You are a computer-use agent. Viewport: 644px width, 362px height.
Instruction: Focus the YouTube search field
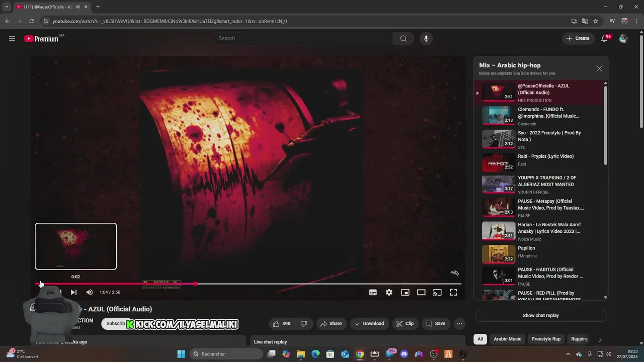tap(303, 38)
